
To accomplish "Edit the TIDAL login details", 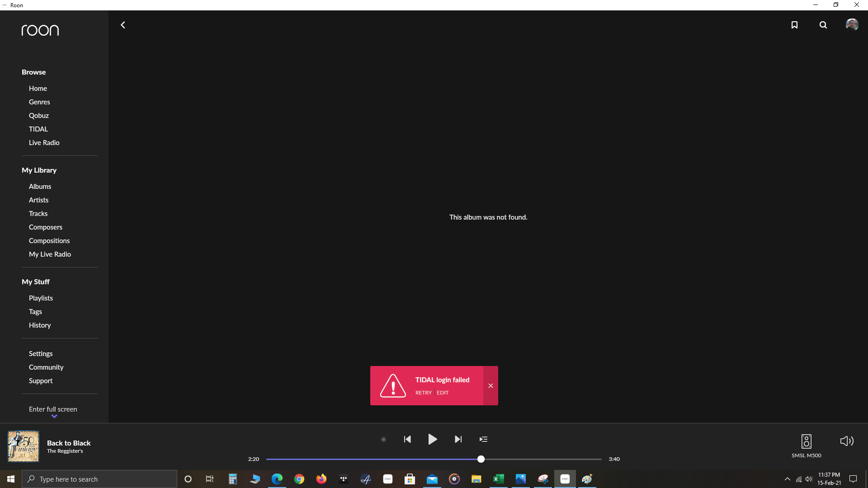I will click(x=443, y=393).
